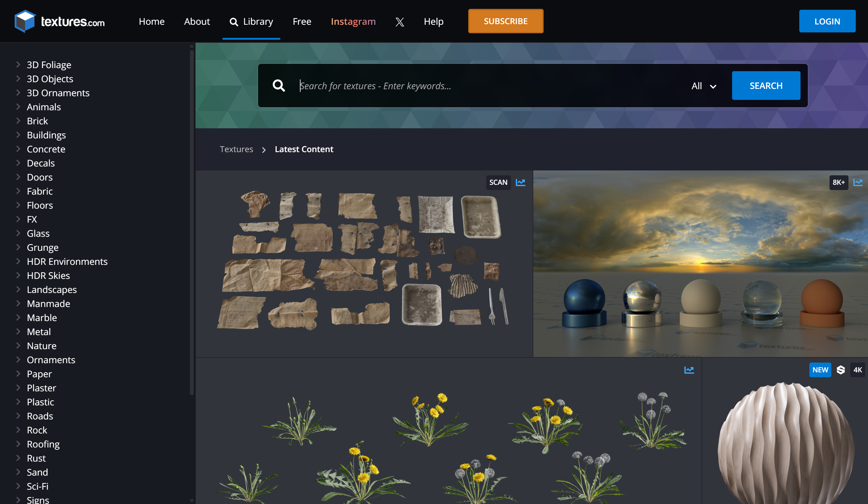Switch to the Home tab

click(x=151, y=21)
